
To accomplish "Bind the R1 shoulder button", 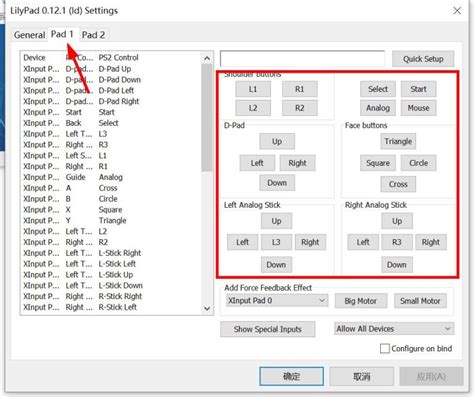I will pos(300,89).
